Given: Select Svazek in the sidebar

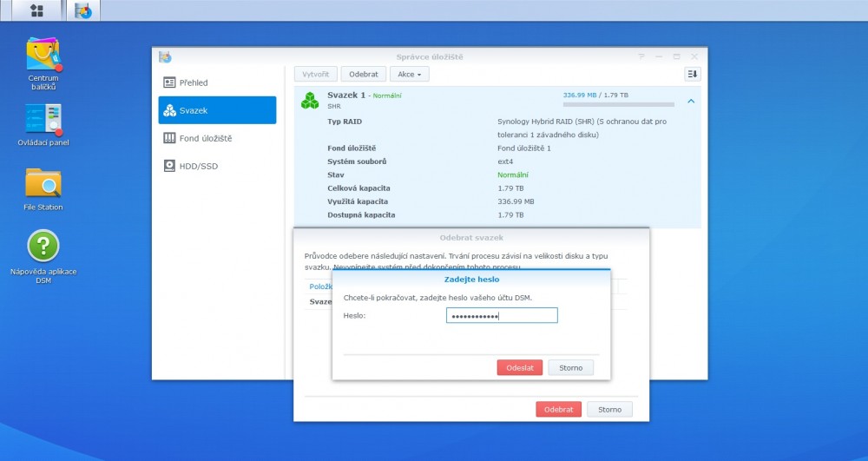Looking at the screenshot, I should tap(217, 110).
